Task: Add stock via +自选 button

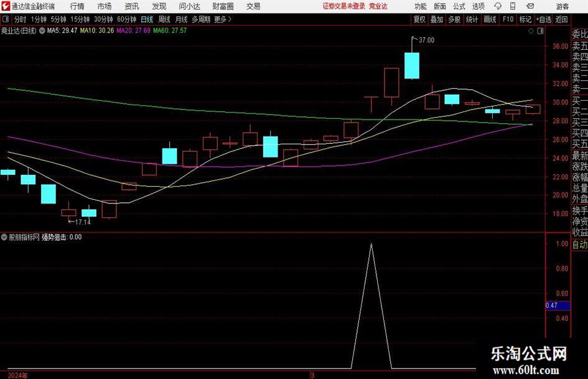Action: point(543,19)
